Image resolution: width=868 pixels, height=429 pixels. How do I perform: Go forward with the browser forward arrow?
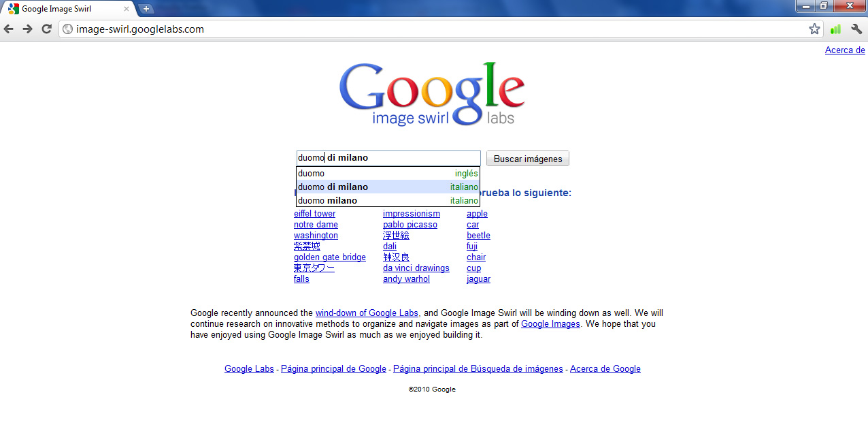(x=28, y=29)
